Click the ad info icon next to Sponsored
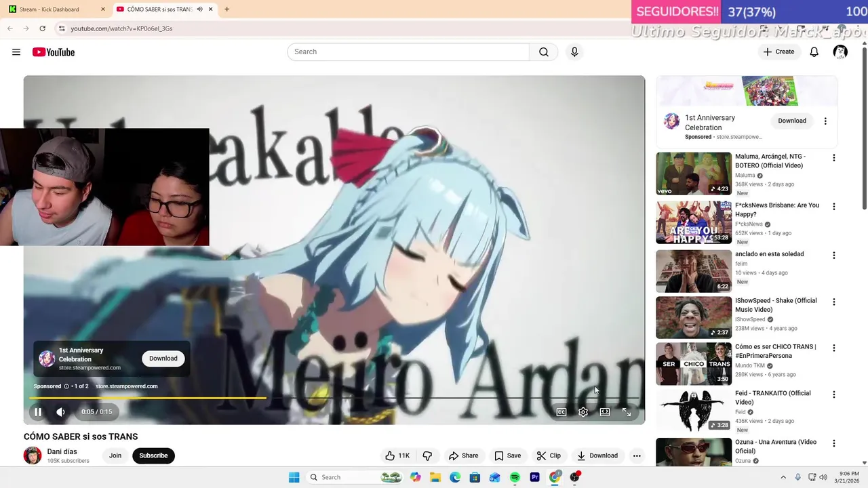This screenshot has height=488, width=868. (66, 386)
